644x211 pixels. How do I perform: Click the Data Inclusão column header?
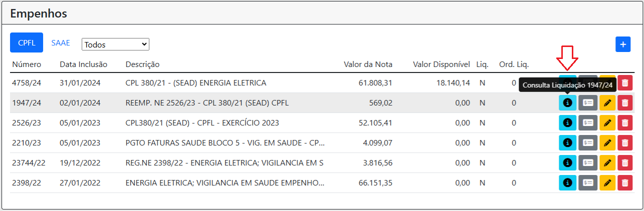[x=83, y=64]
